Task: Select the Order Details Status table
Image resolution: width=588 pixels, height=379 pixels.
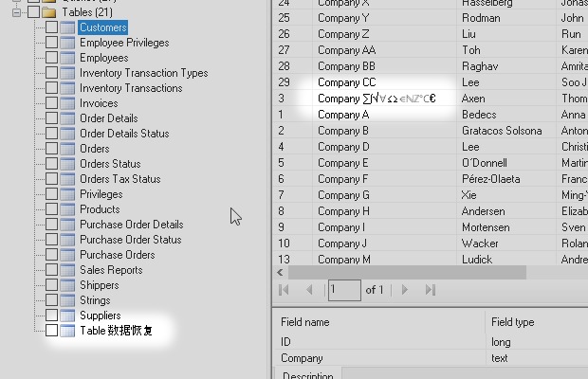Action: pyautogui.click(x=124, y=134)
